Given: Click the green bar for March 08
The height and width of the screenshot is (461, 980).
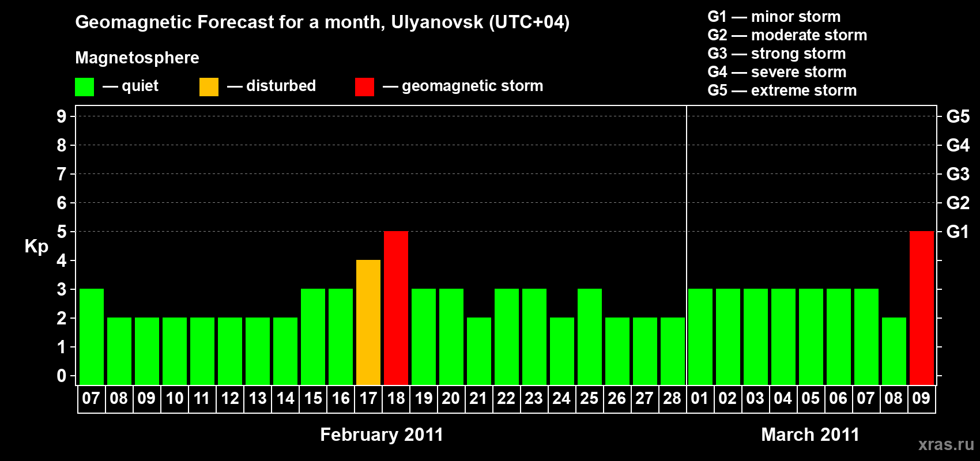Looking at the screenshot, I should pos(894,351).
